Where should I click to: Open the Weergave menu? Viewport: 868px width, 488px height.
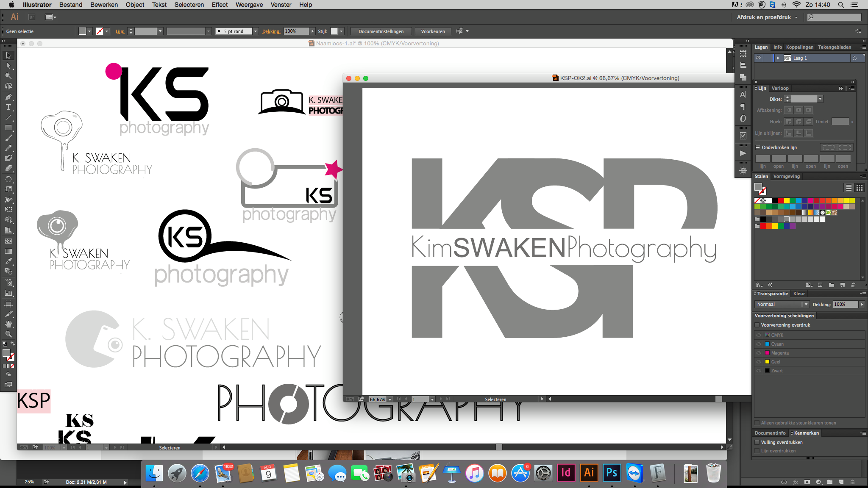(x=249, y=5)
